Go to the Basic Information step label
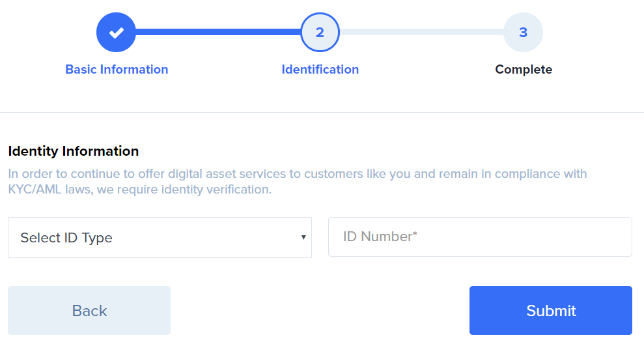This screenshot has height=346, width=644. (x=117, y=70)
